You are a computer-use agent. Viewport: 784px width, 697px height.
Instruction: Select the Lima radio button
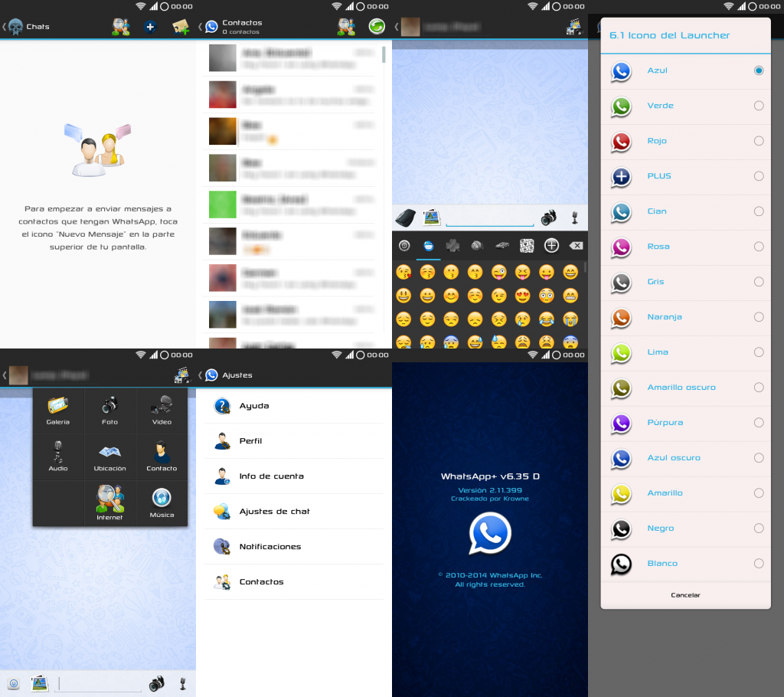tap(759, 352)
